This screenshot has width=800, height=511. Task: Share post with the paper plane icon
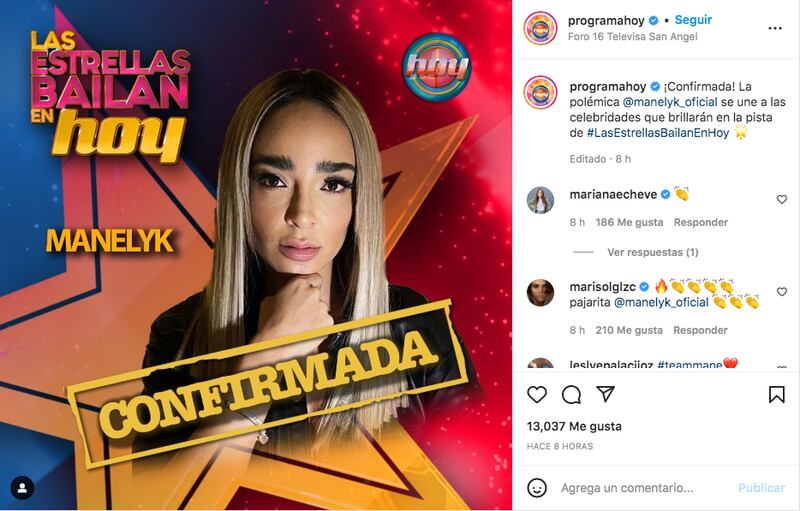606,394
